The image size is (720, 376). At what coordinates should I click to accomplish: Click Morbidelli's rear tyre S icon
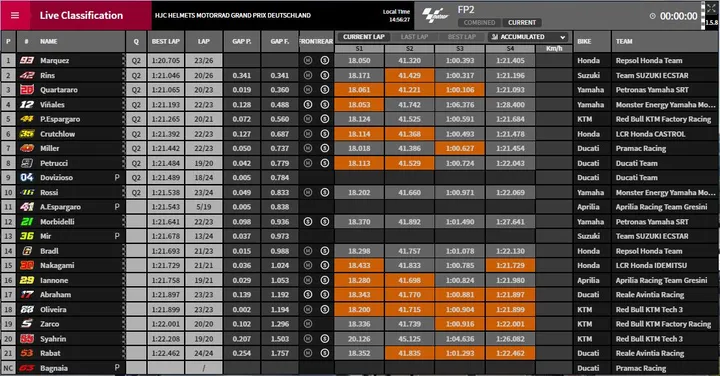click(325, 221)
